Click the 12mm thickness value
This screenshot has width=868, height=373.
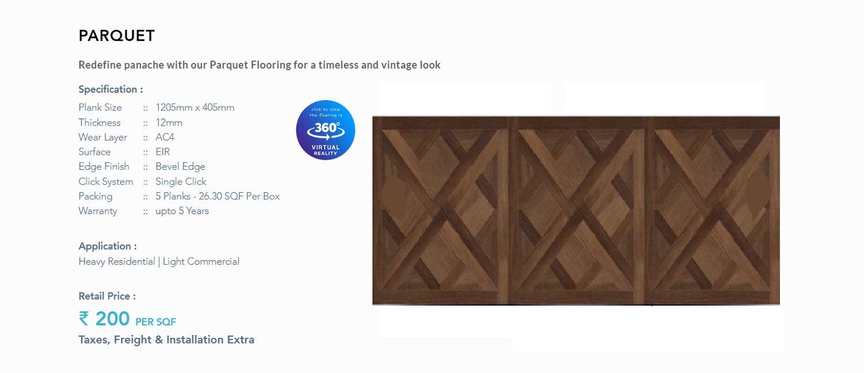pos(169,123)
